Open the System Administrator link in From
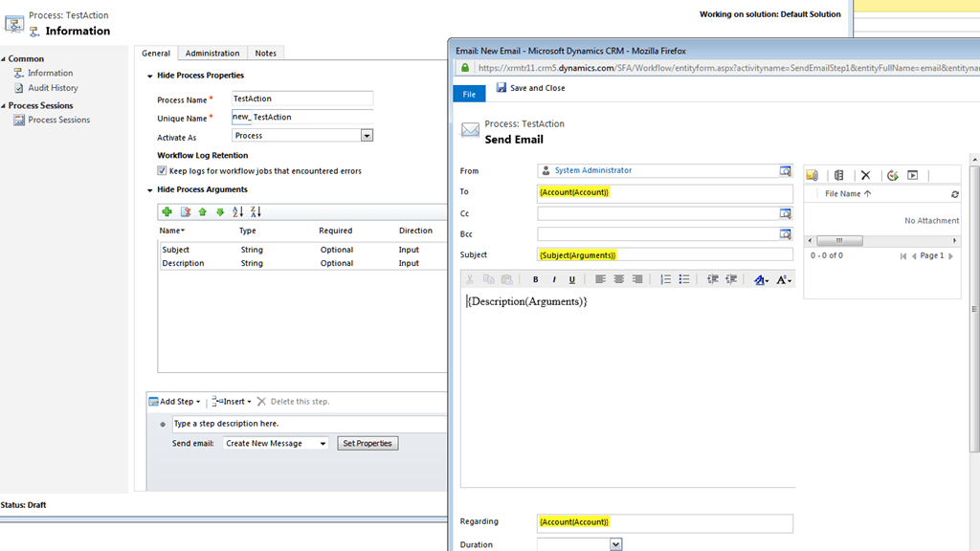Image resolution: width=980 pixels, height=551 pixels. coord(593,170)
